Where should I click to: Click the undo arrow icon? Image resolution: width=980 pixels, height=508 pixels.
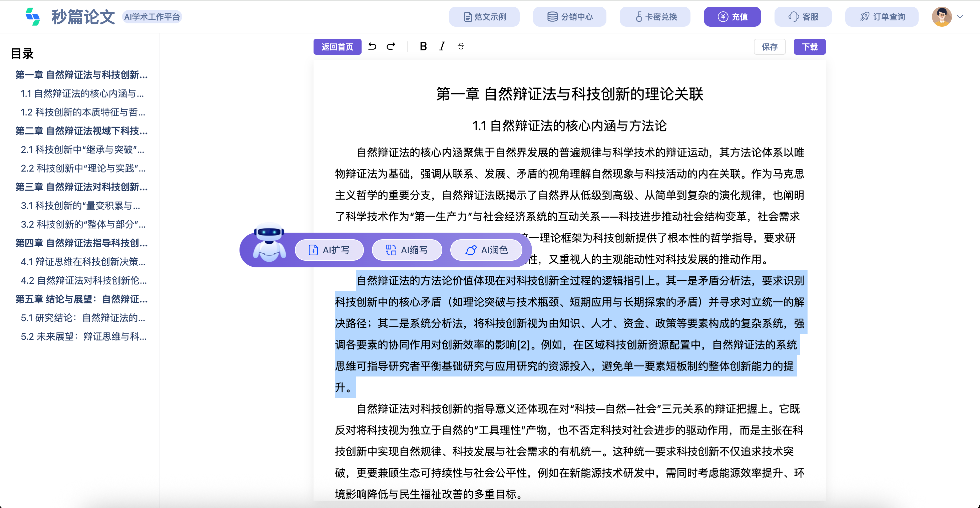point(372,46)
